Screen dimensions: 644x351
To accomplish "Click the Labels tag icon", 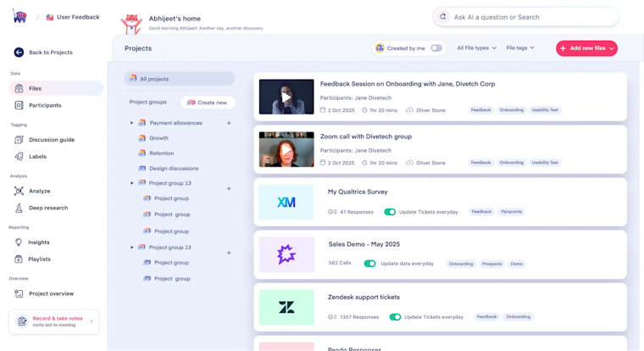I will (19, 157).
